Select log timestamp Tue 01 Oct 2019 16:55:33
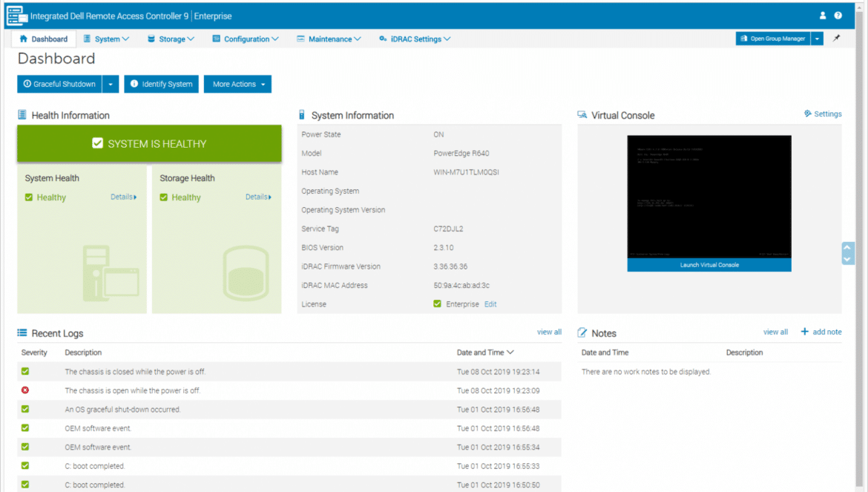Screen dimensions: 868x492 (x=499, y=466)
